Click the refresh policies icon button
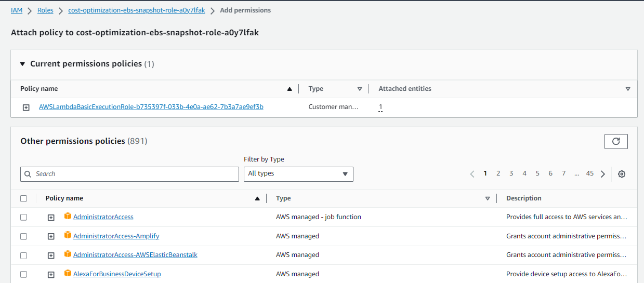The height and width of the screenshot is (283, 644). pyautogui.click(x=616, y=141)
